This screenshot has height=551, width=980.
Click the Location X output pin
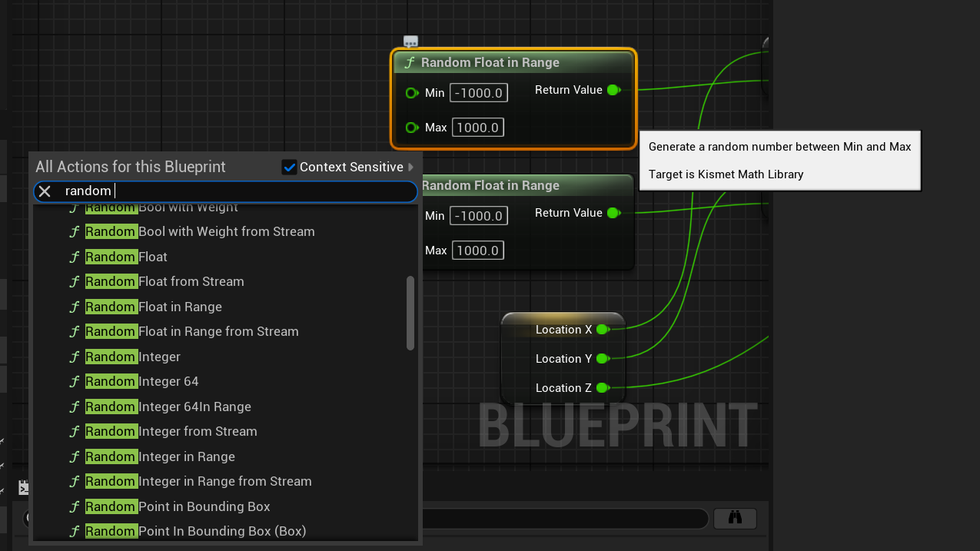pos(603,330)
